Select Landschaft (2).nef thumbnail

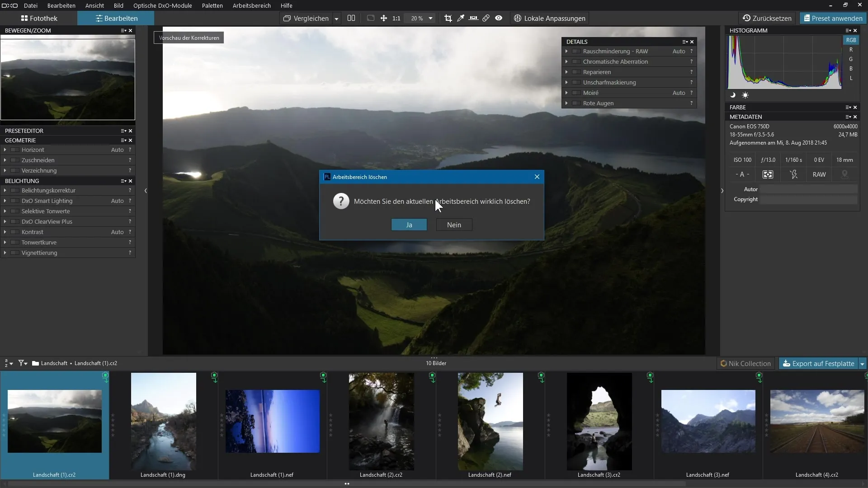click(490, 422)
